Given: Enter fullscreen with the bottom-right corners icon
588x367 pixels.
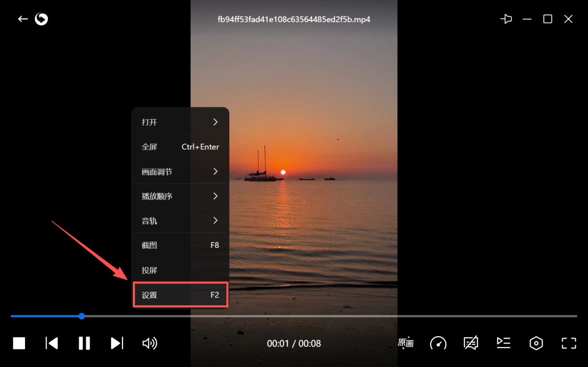Looking at the screenshot, I should 568,343.
